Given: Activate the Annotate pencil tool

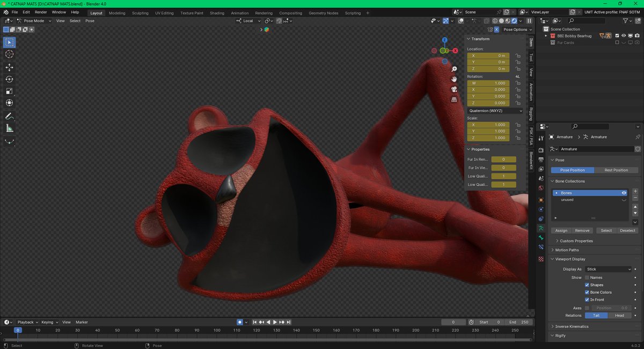Looking at the screenshot, I should (x=9, y=116).
